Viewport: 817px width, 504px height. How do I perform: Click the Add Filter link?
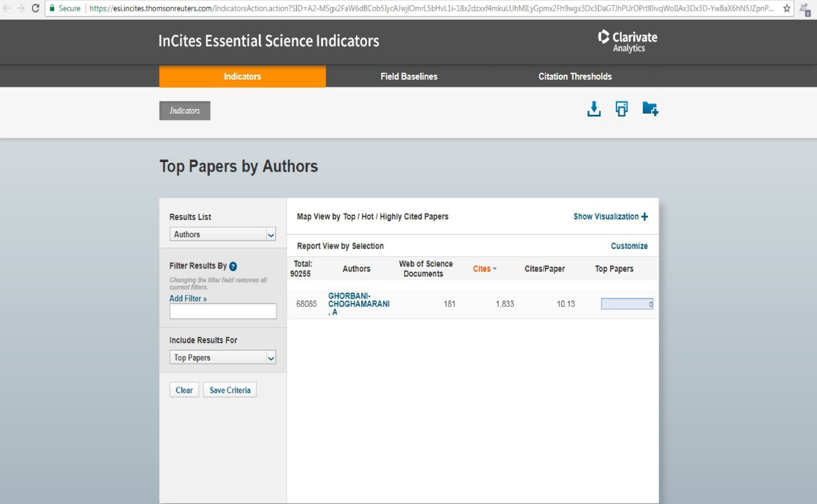tap(188, 298)
